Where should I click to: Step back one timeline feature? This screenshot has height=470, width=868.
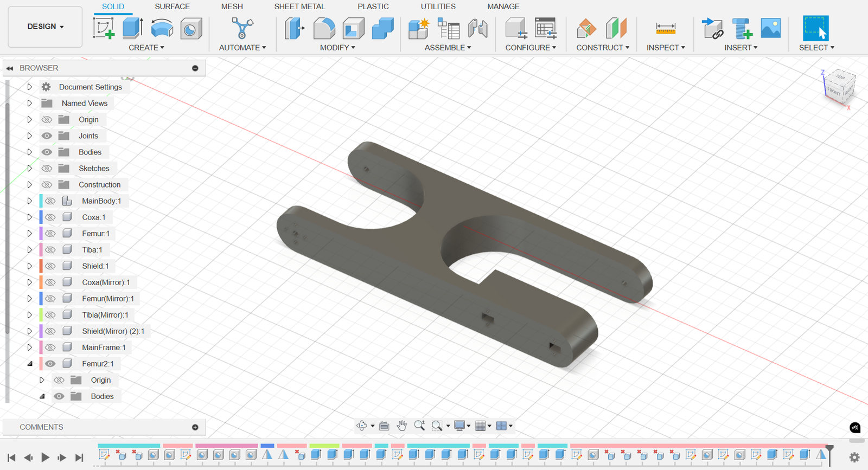(x=28, y=458)
